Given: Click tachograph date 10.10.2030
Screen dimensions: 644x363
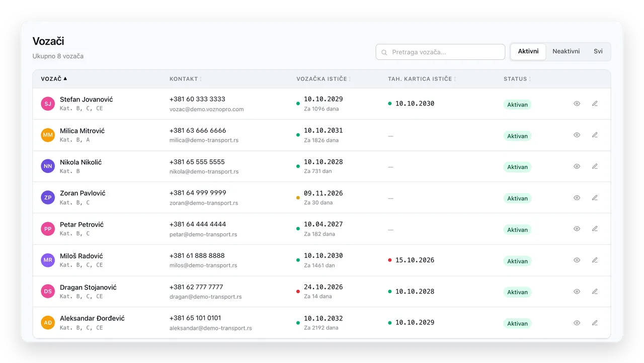Looking at the screenshot, I should pos(415,104).
